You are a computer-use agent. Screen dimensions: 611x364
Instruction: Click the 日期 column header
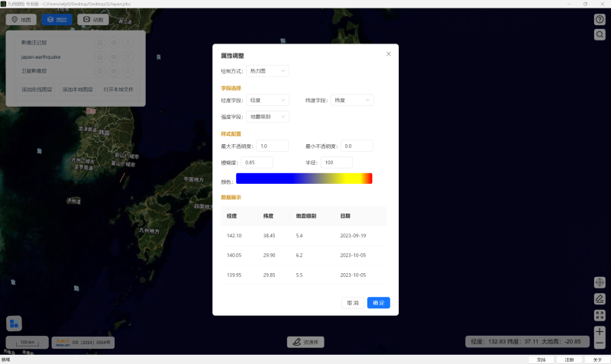click(345, 216)
